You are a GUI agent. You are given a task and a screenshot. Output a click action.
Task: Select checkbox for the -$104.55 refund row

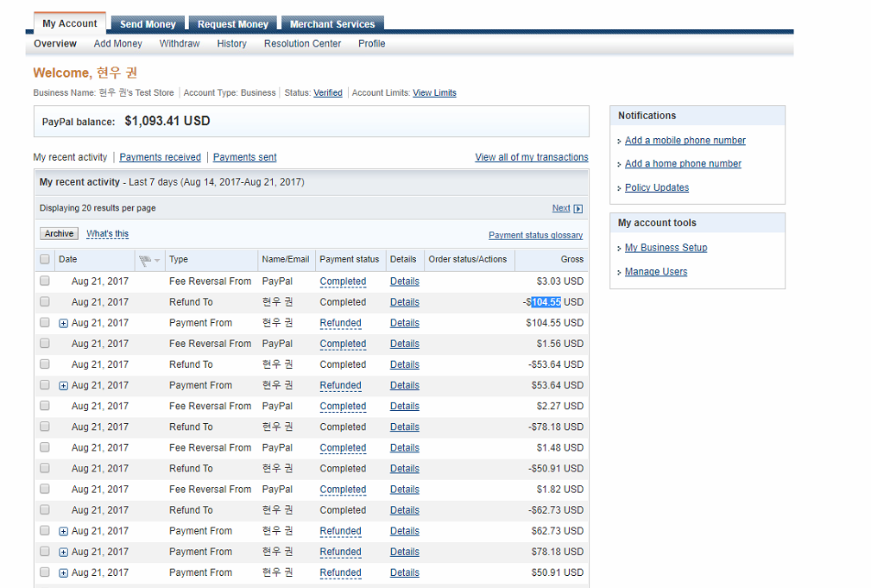(x=45, y=302)
